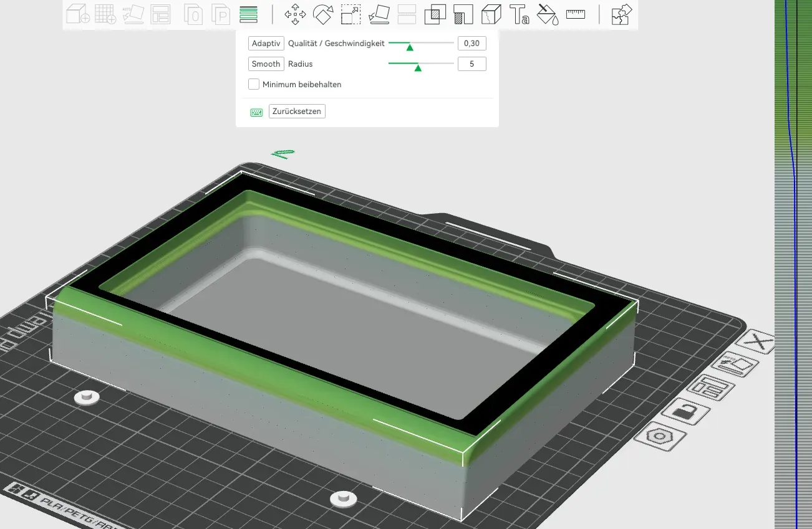Screen dimensions: 812x529
Task: Adjust the Radius slider
Action: tap(421, 64)
